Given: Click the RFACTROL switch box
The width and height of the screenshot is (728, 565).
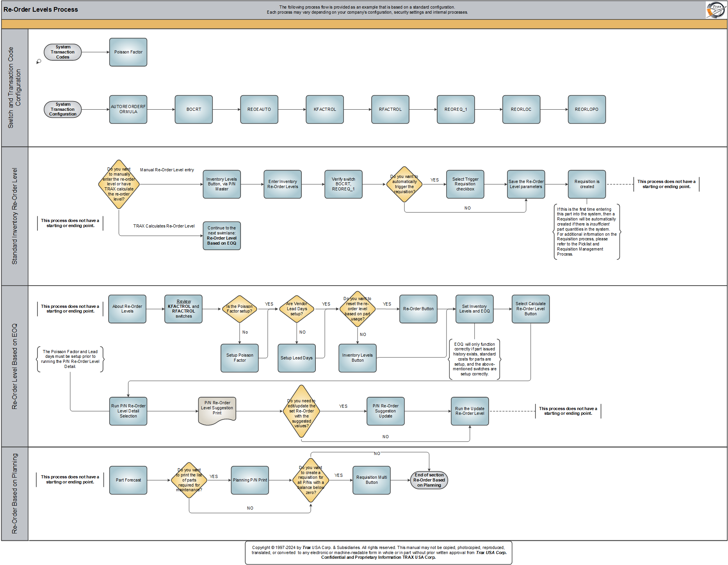Looking at the screenshot, I should (390, 110).
